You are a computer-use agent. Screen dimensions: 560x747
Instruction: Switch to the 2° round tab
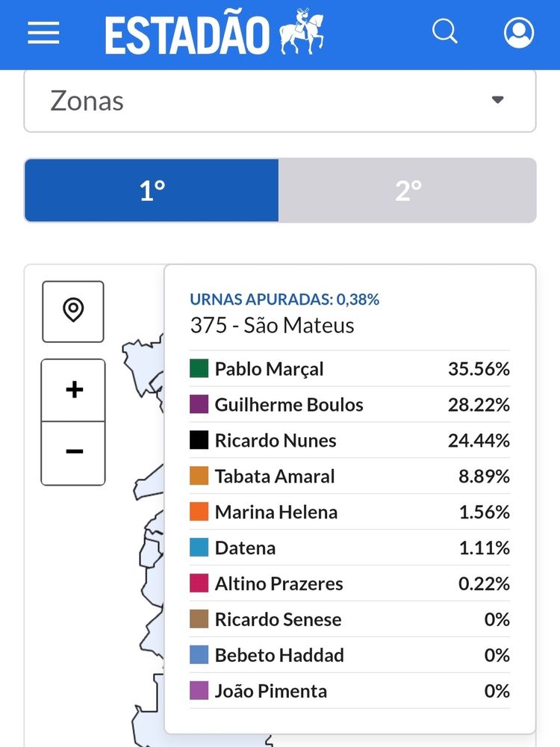[408, 190]
